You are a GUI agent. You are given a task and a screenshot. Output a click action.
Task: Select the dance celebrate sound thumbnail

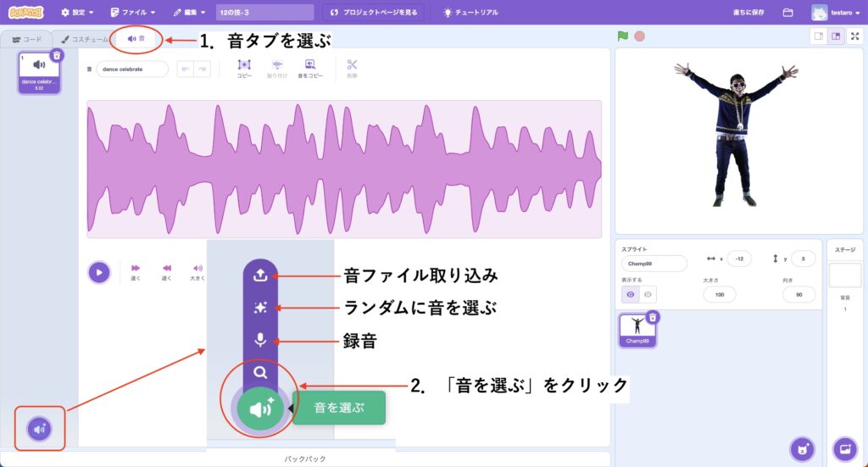(x=39, y=72)
